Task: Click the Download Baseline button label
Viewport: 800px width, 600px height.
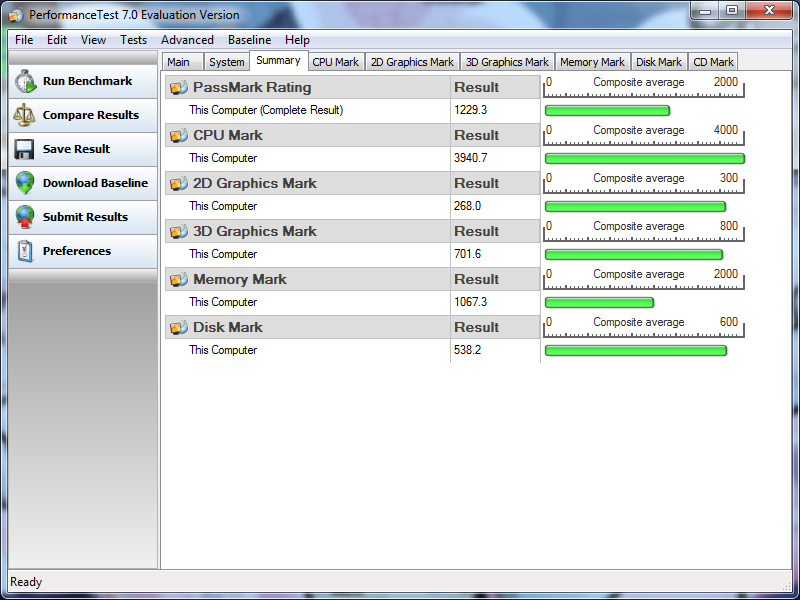Action: coord(95,183)
